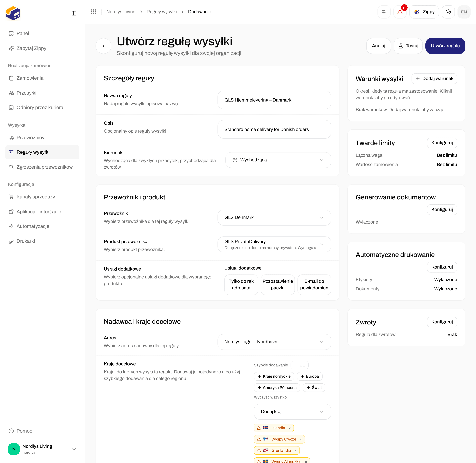
Task: Open Odbiory przez kuriera
Action: pyautogui.click(x=42, y=107)
